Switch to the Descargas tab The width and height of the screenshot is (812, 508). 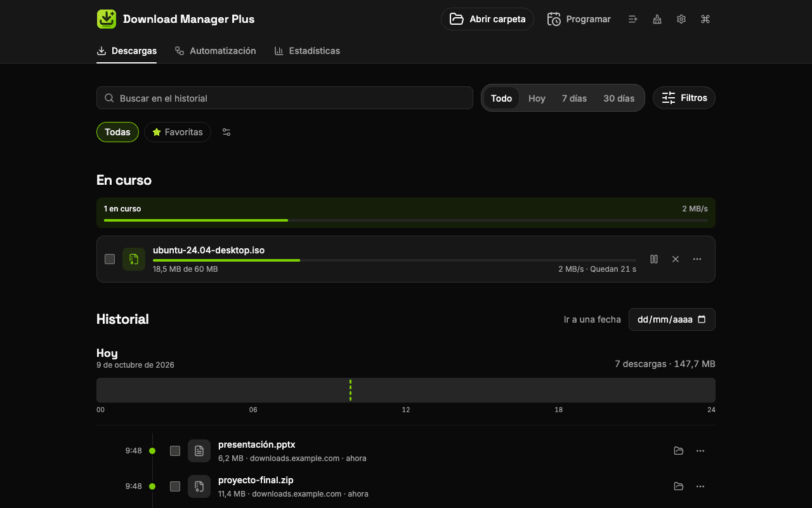pyautogui.click(x=127, y=51)
